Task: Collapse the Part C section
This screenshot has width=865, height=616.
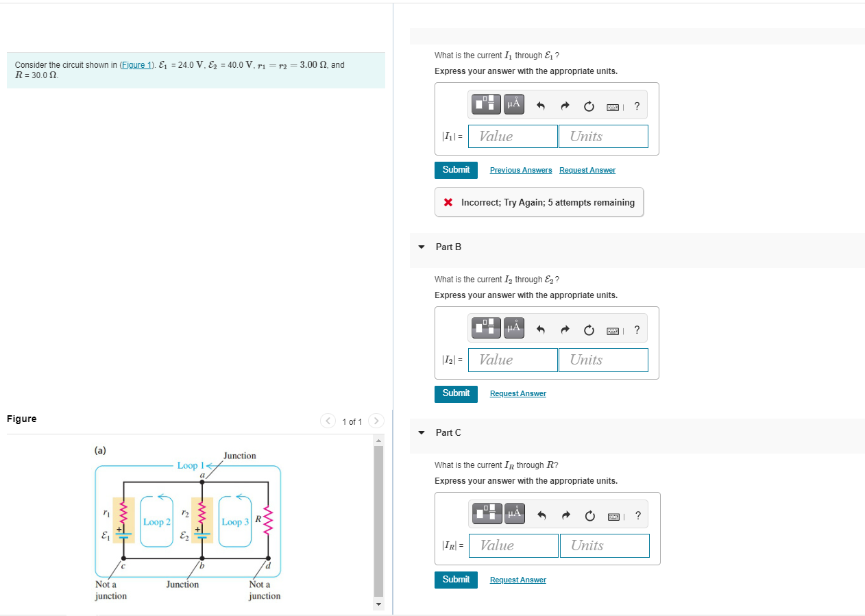Action: [421, 432]
